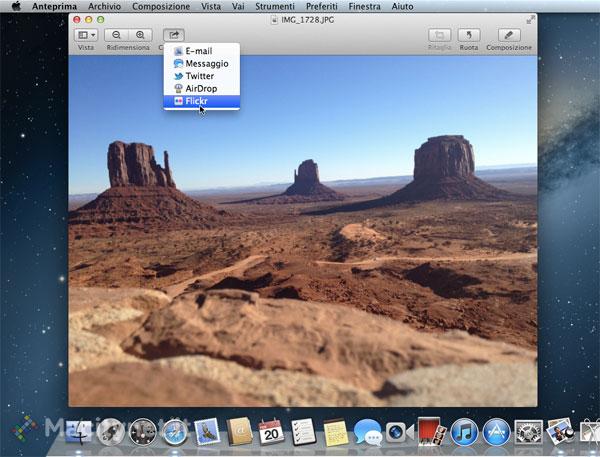Open the Aiuto help menu
600x457 pixels.
click(402, 6)
